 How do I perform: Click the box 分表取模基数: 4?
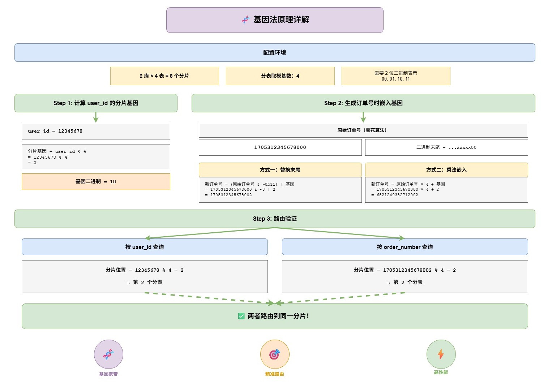pyautogui.click(x=280, y=76)
